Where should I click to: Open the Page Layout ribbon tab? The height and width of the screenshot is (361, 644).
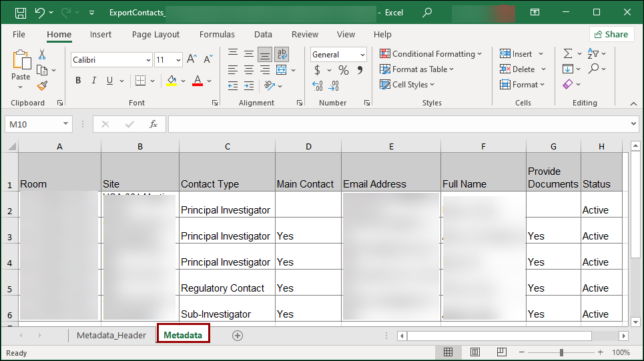[155, 35]
